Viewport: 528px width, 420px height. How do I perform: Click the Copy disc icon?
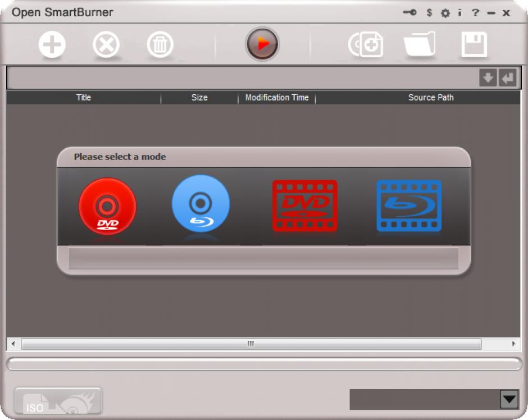(x=366, y=44)
